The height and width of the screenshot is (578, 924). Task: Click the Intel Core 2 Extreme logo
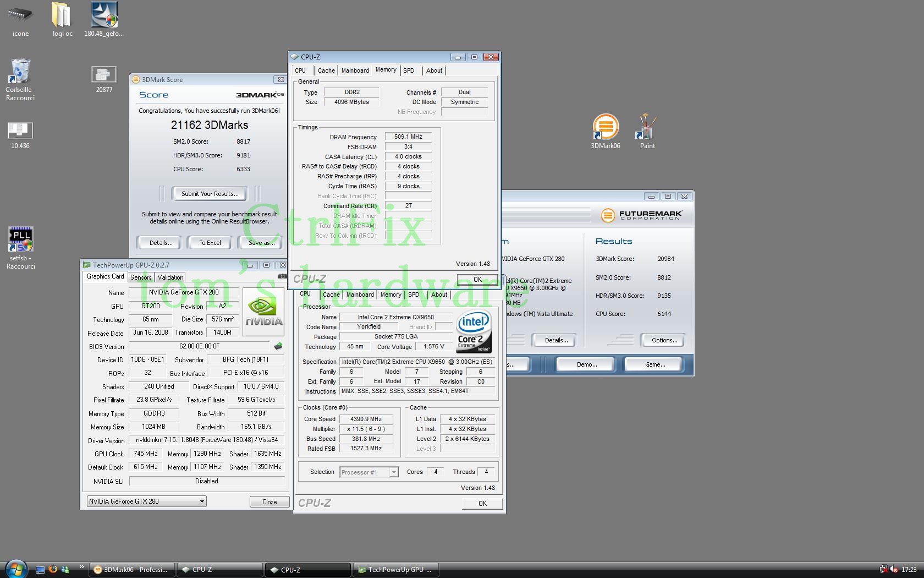click(x=474, y=332)
